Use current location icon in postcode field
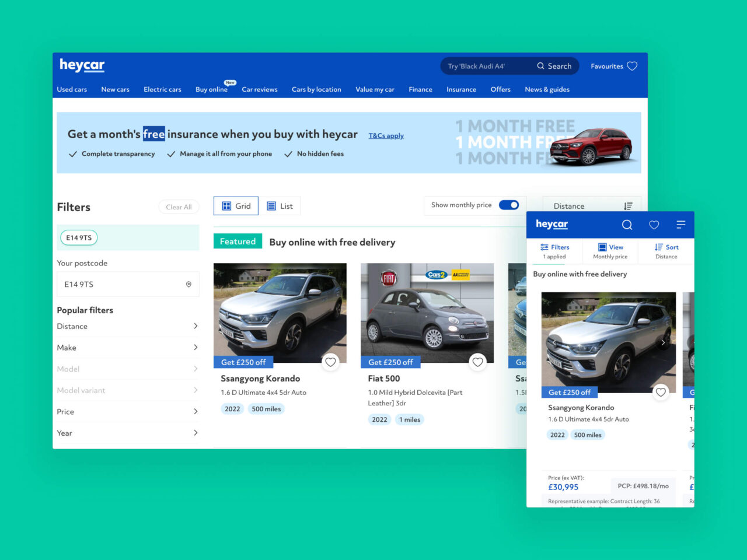 click(189, 285)
